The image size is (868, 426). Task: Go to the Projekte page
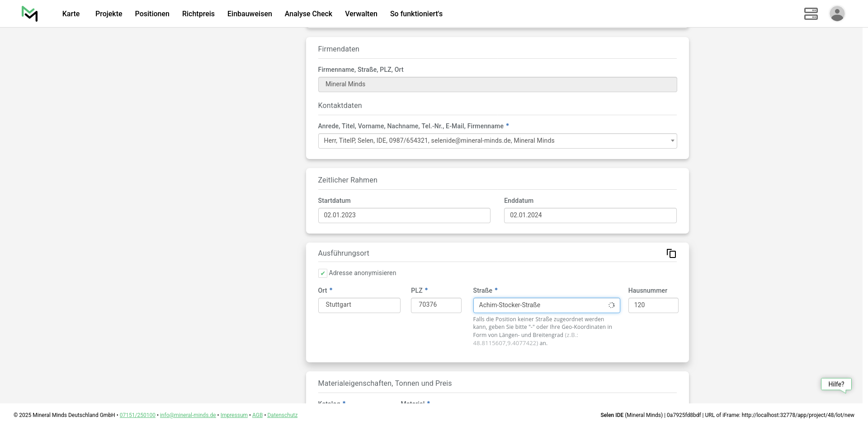[x=108, y=14]
